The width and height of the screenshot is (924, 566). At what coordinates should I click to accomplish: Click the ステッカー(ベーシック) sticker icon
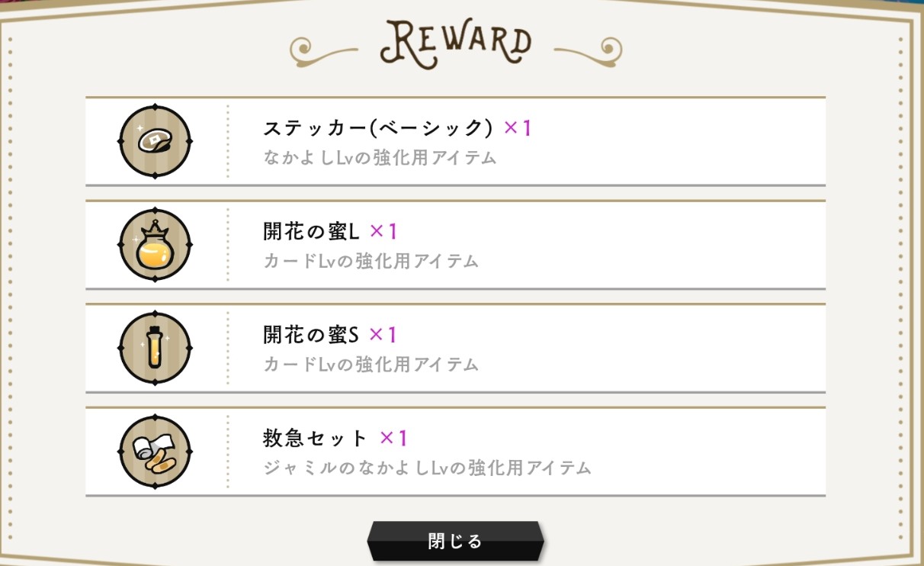click(156, 141)
